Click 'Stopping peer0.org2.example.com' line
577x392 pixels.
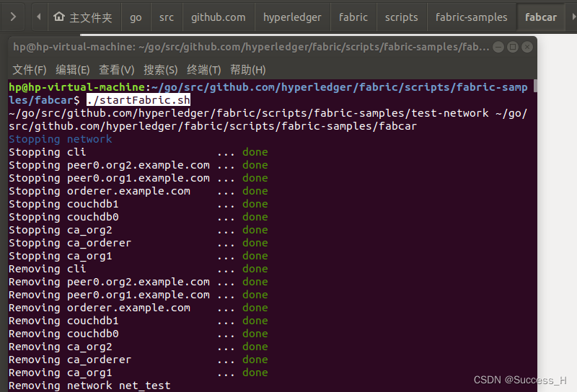(138, 165)
